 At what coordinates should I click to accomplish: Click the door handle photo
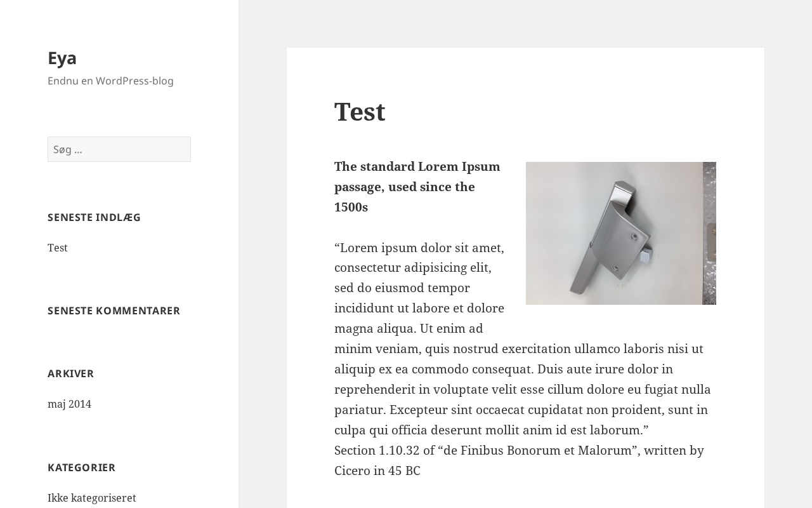[x=620, y=233]
